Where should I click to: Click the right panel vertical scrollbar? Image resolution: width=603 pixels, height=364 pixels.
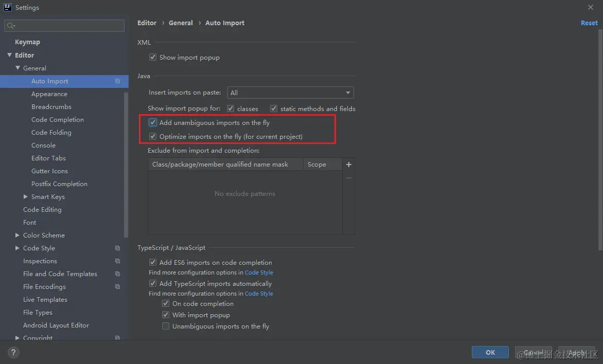[600, 140]
